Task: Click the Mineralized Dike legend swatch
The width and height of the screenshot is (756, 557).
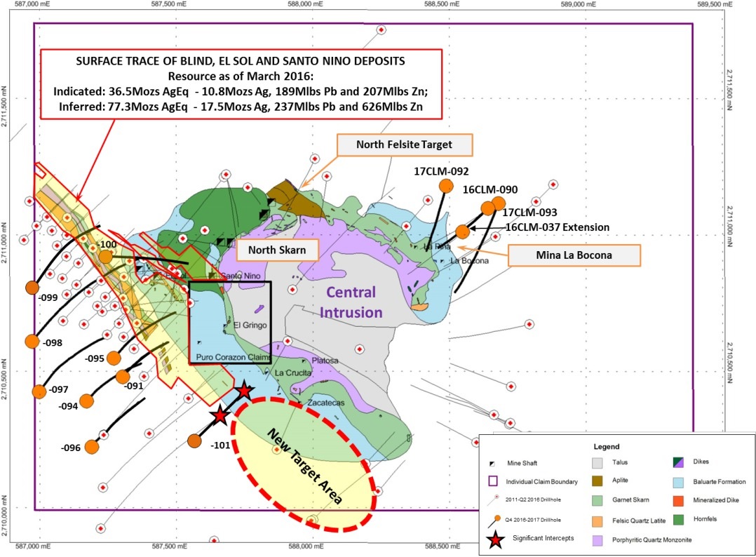Action: (678, 501)
